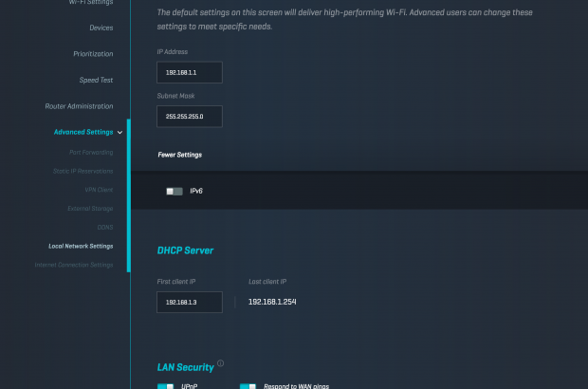Click the First client IP field
The width and height of the screenshot is (588, 389).
click(x=190, y=302)
